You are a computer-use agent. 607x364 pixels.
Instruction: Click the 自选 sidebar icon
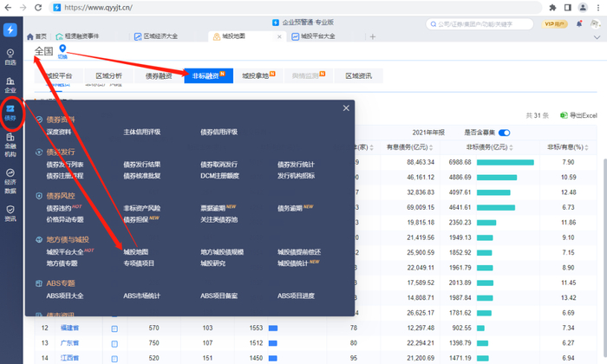coord(10,56)
